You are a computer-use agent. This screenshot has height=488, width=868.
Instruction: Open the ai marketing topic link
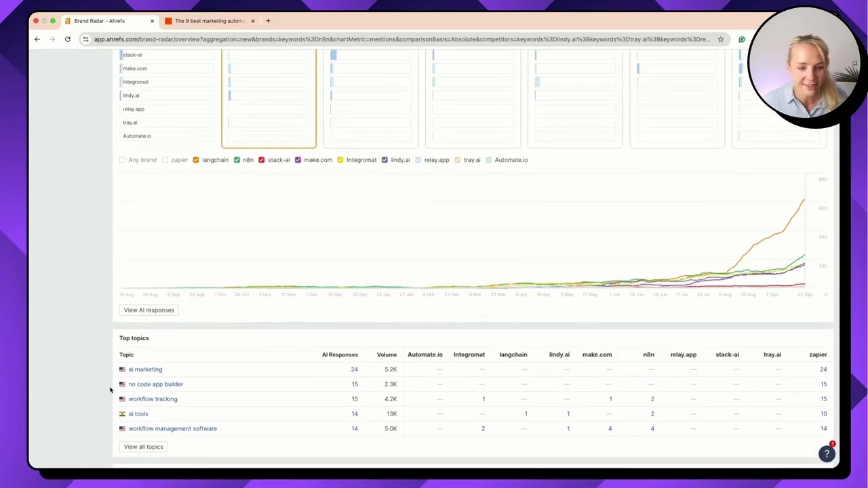(x=145, y=369)
